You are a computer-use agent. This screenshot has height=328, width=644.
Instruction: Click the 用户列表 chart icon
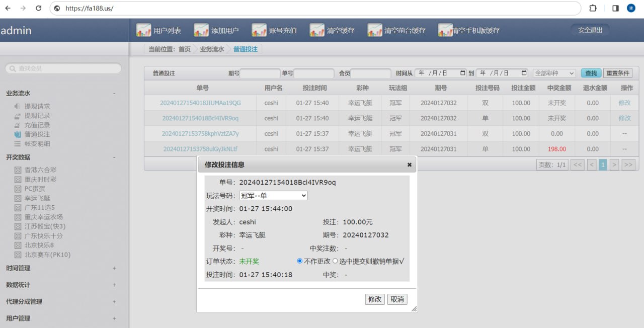coord(143,30)
